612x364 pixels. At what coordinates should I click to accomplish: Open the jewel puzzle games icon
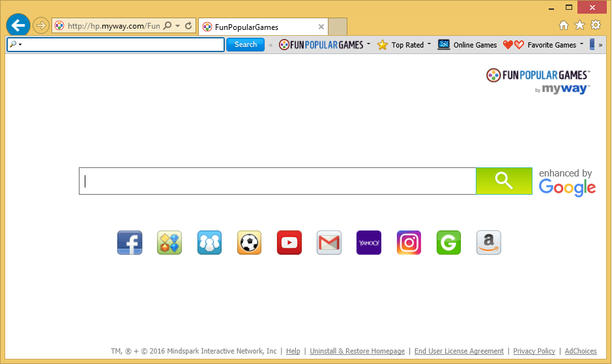tap(169, 242)
